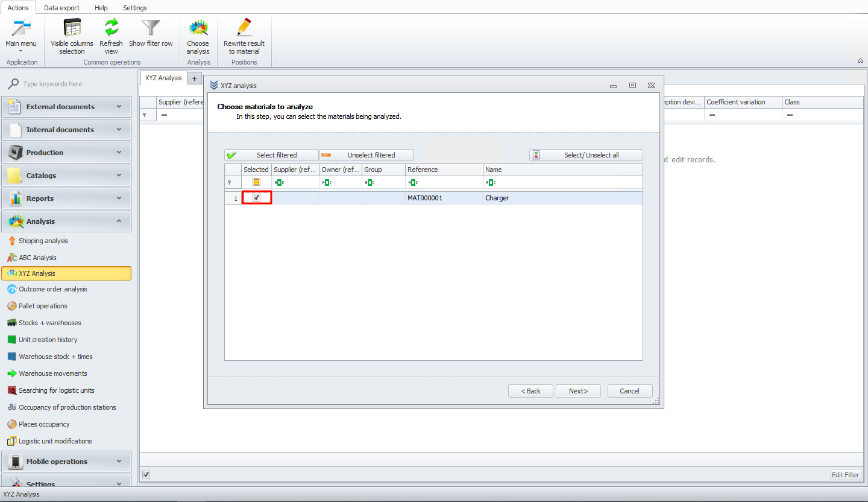Open Warehouse movements item
Viewport: 868px width, 502px height.
pos(52,373)
